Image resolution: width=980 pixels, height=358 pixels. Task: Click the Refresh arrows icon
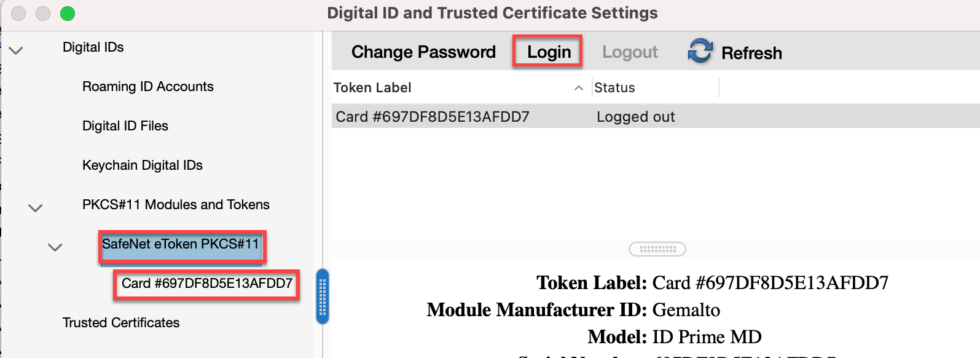click(700, 51)
